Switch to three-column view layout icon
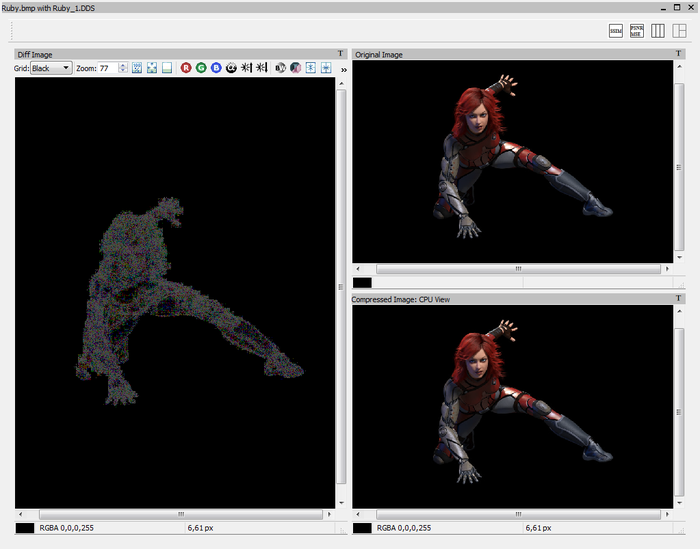 point(657,31)
